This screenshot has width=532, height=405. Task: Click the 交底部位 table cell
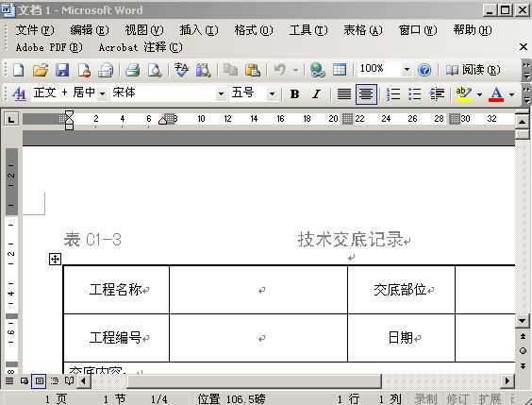click(401, 290)
